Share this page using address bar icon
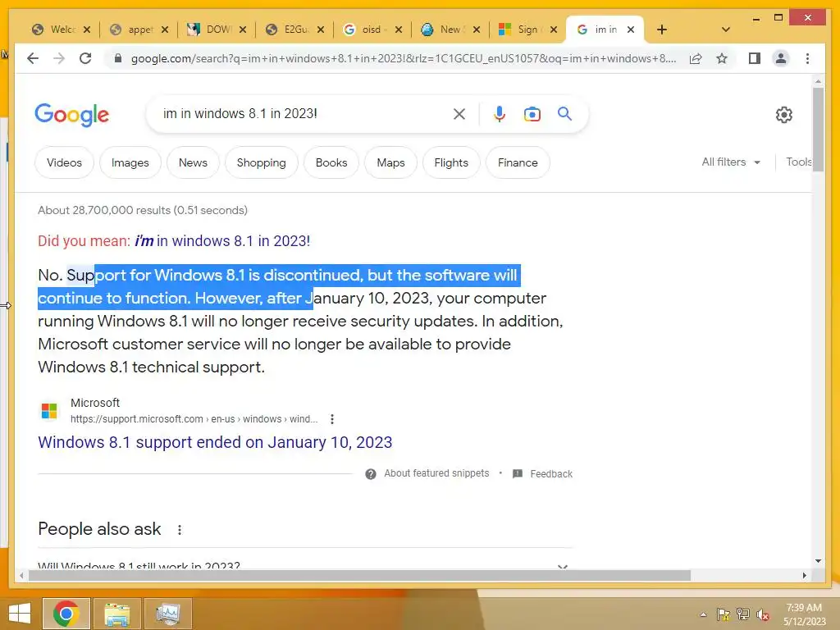This screenshot has height=630, width=840. pyautogui.click(x=696, y=58)
